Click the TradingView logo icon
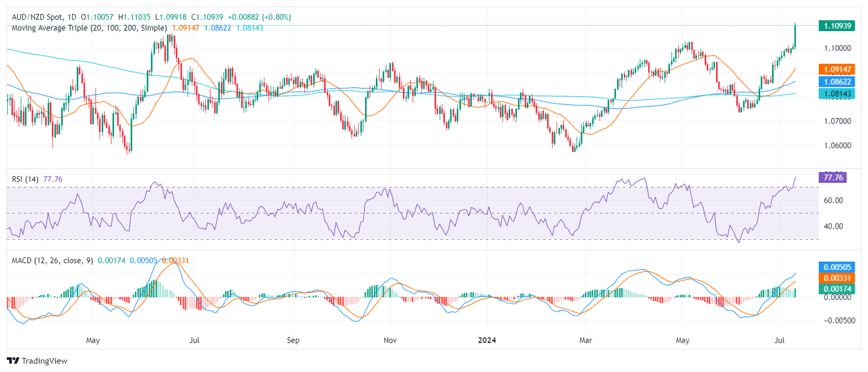Screen dimensions: 868x372 12,361
